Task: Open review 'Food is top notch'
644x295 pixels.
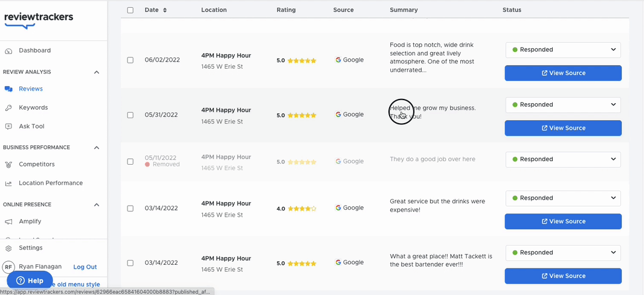Action: click(432, 57)
